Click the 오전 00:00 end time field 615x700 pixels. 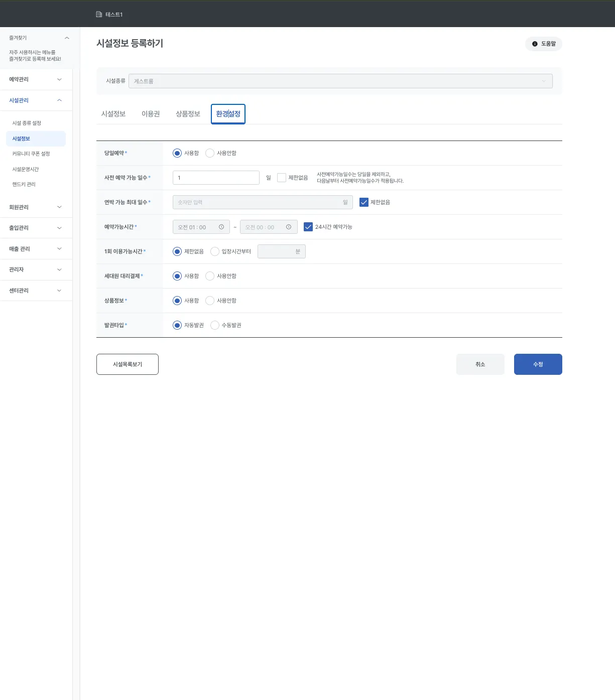click(269, 227)
